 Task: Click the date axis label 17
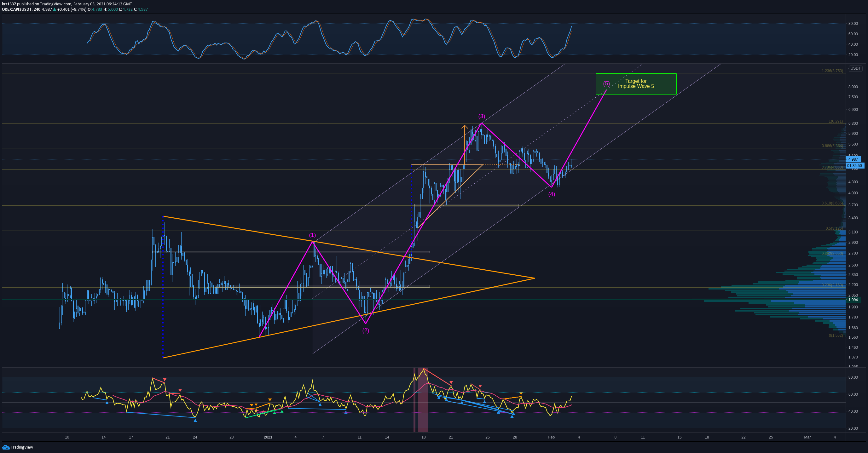click(131, 437)
